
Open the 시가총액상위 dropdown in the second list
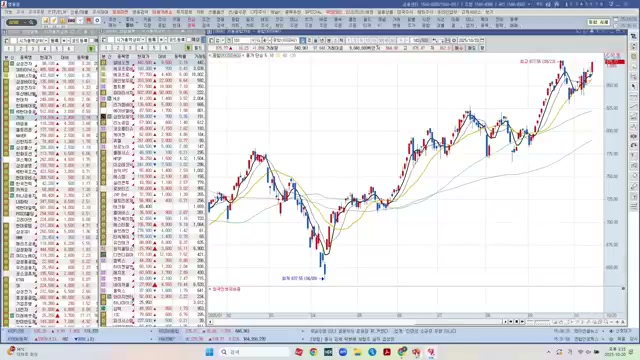tap(143, 40)
